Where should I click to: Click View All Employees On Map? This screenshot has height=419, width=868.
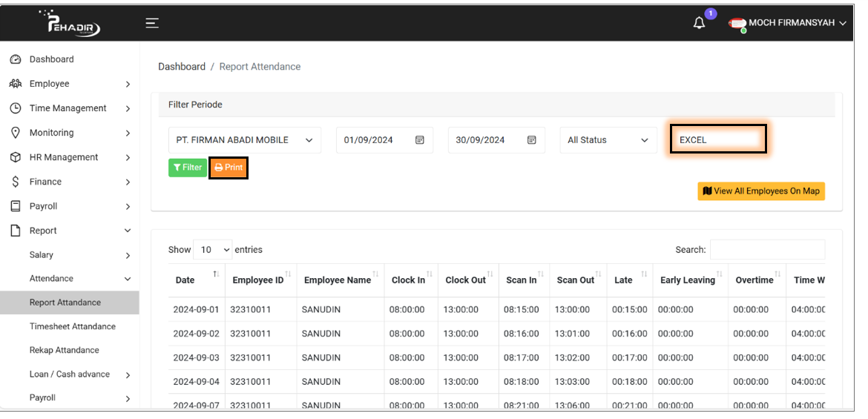tap(760, 191)
